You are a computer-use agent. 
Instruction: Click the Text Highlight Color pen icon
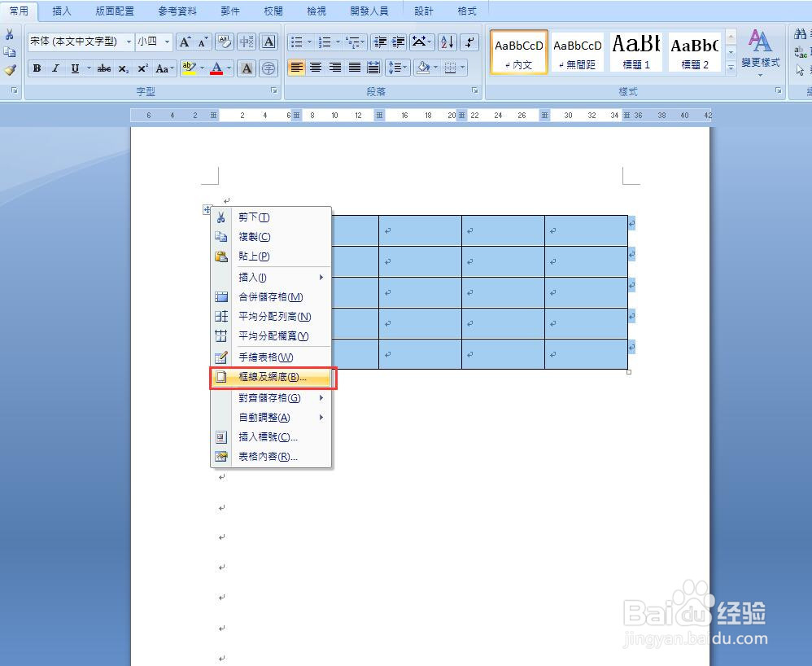tap(189, 68)
